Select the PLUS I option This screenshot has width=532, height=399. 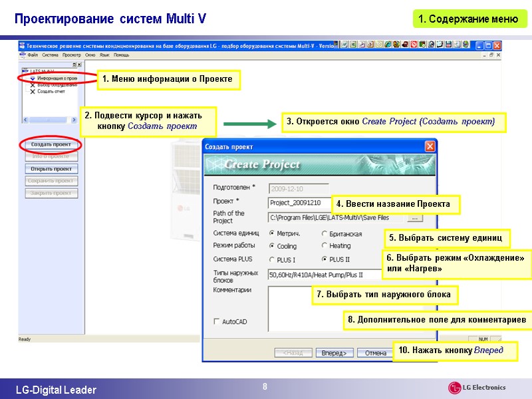pos(273,258)
